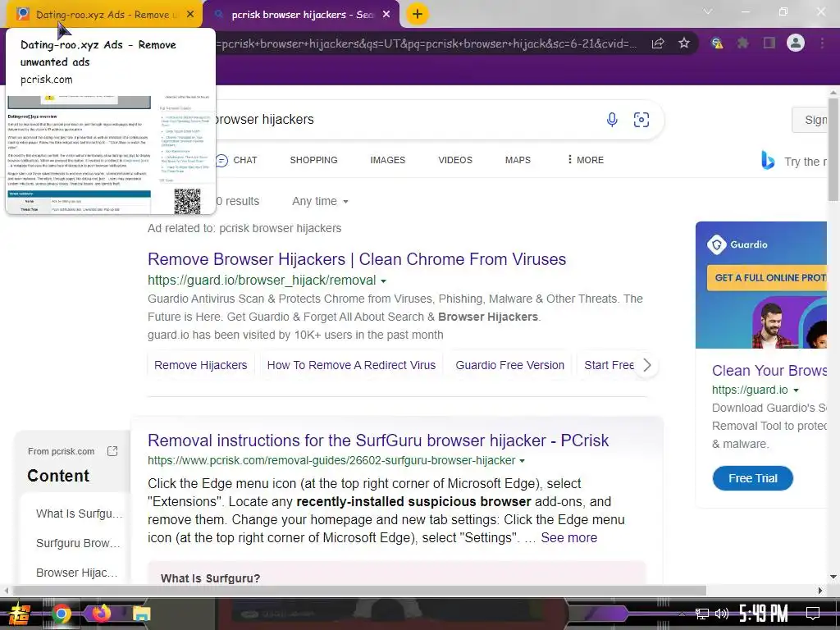This screenshot has height=630, width=840.
Task: Click the address bar URL text
Action: click(426, 43)
